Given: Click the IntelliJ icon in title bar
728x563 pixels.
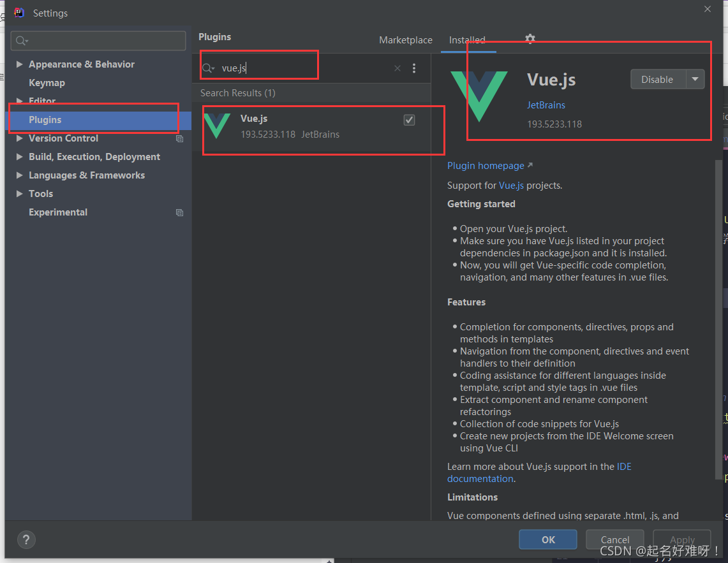Looking at the screenshot, I should point(19,13).
